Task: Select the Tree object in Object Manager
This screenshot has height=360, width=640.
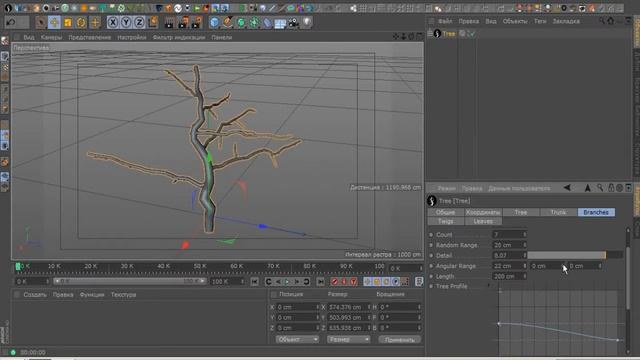Action: pos(449,34)
